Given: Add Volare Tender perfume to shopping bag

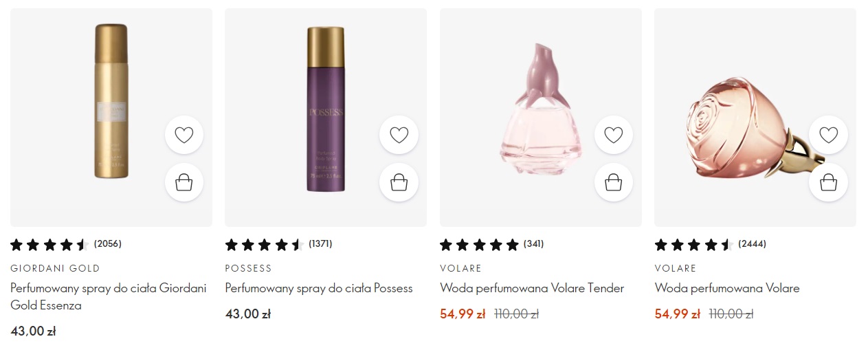Looking at the screenshot, I should pos(613,182).
